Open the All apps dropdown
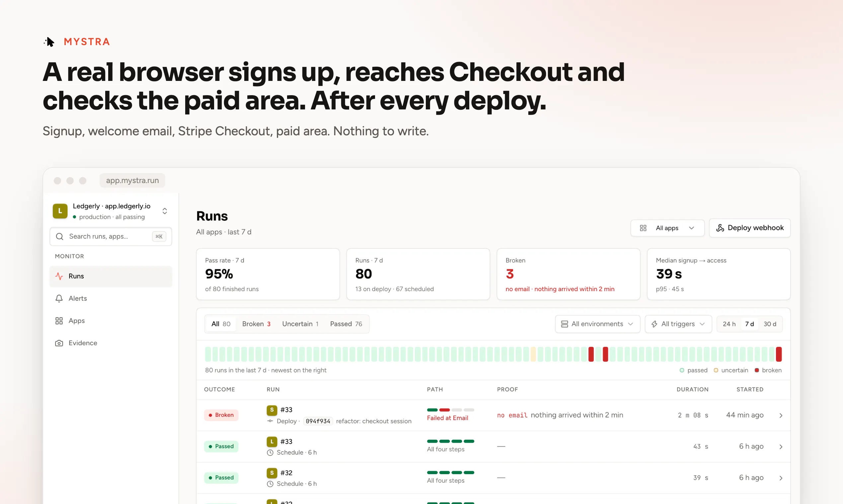Screen dimensions: 843x504 [x=667, y=228]
